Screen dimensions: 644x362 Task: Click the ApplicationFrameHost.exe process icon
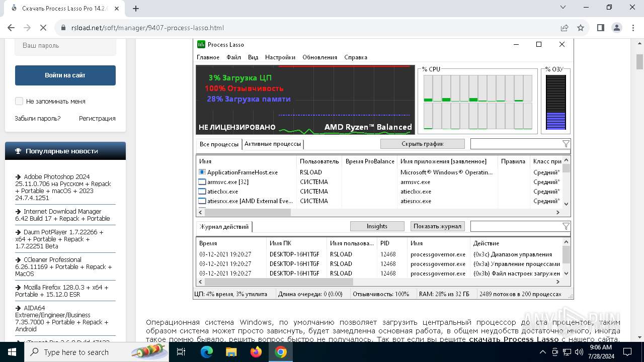(202, 172)
